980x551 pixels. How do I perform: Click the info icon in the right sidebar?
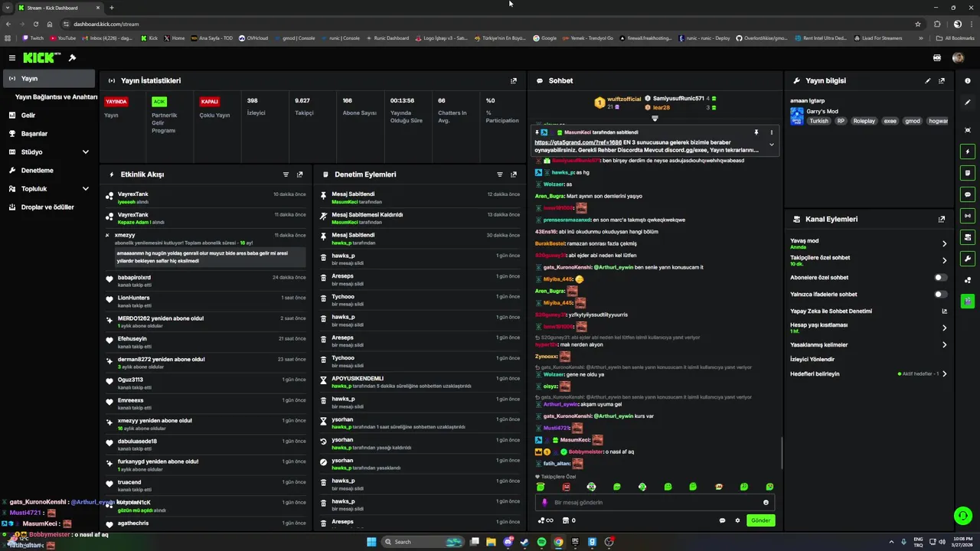pyautogui.click(x=968, y=80)
